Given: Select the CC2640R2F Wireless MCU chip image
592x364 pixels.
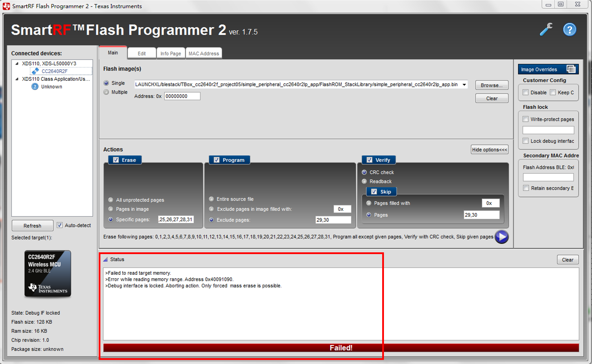Looking at the screenshot, I should [x=48, y=274].
